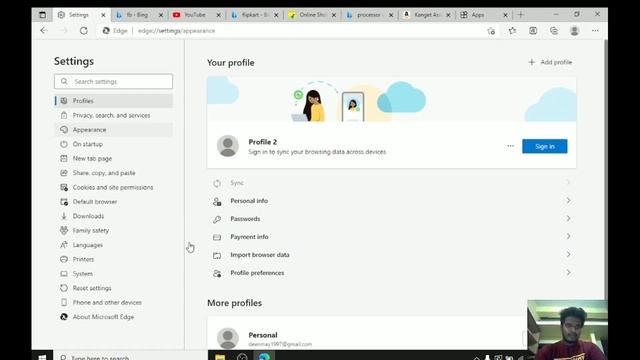Open the Personal info row
Image resolution: width=640 pixels, height=360 pixels.
tap(391, 201)
